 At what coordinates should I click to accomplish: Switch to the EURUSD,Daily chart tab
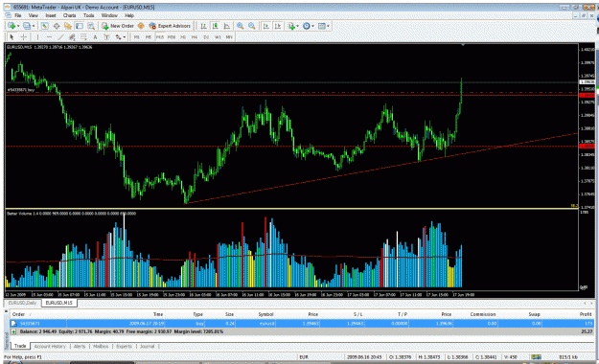[23, 303]
